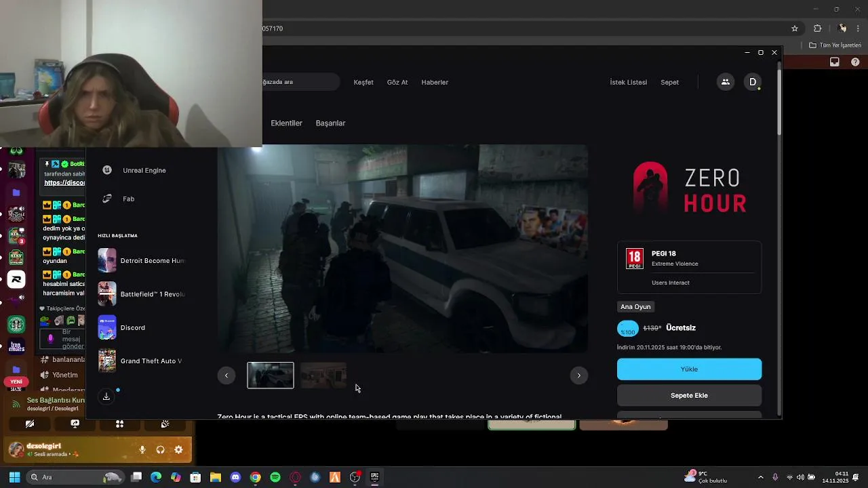Click the Sepete Ekle button
Image resolution: width=868 pixels, height=488 pixels.
(689, 395)
